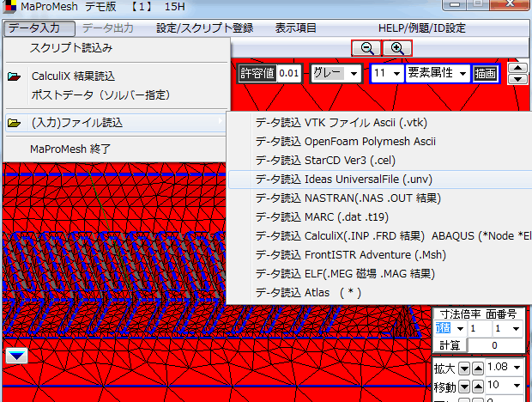Select データ読込 NASTRAN(.NAS .OUT 結果)
Image resolution: width=532 pixels, height=402 pixels.
380,198
